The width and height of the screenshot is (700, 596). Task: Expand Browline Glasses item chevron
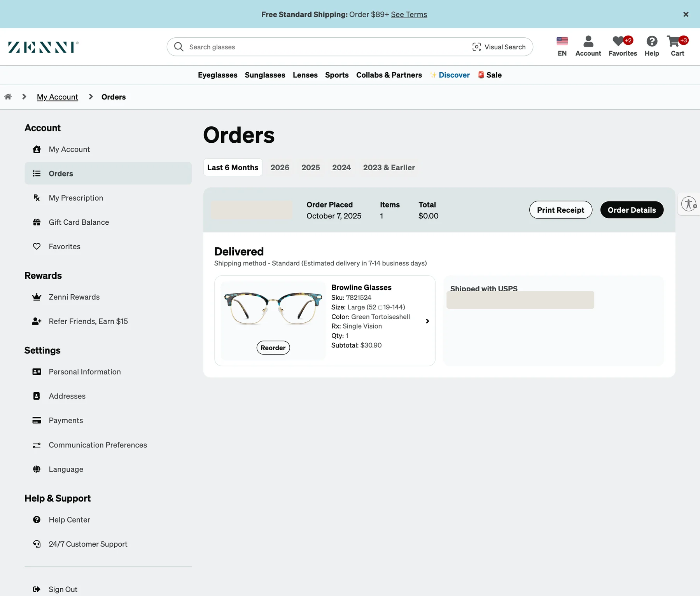pyautogui.click(x=427, y=321)
